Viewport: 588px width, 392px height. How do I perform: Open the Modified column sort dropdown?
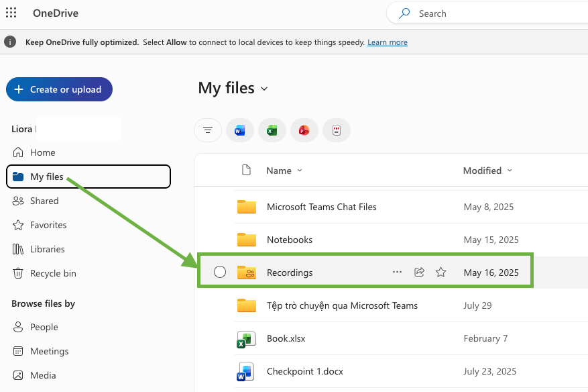[x=510, y=170]
